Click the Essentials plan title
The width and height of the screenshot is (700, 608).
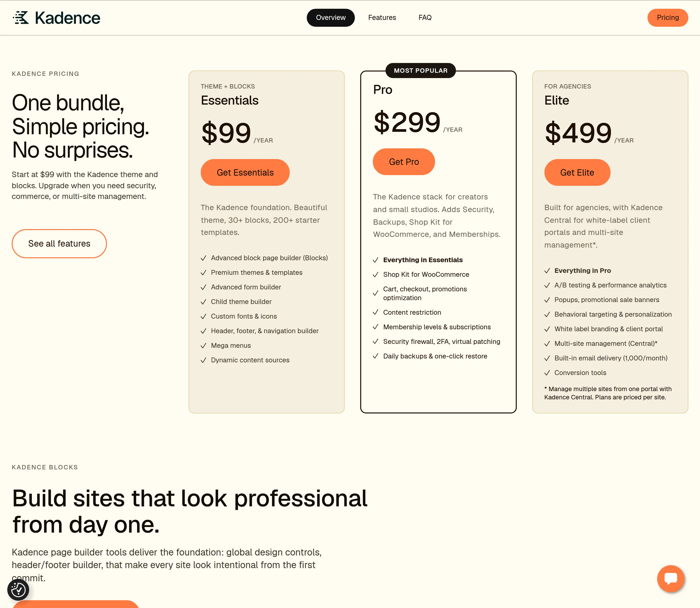tap(230, 100)
